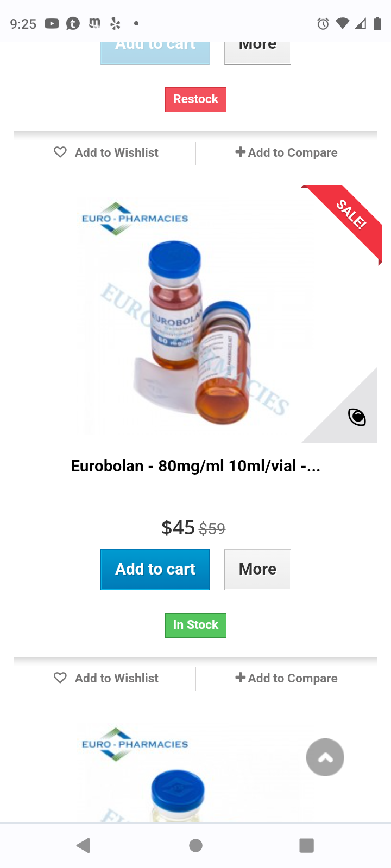This screenshot has width=391, height=868.
Task: Tap the alarm clock status icon
Action: 323,23
